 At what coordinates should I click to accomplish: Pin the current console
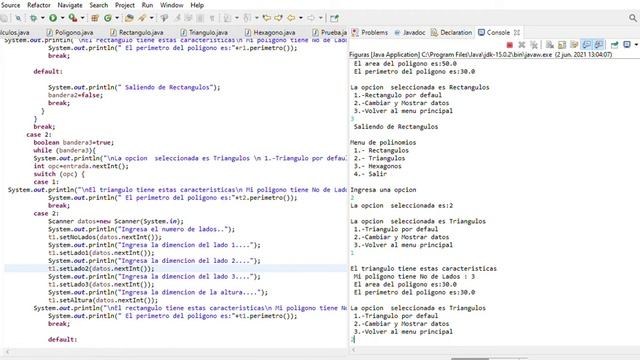[614, 45]
